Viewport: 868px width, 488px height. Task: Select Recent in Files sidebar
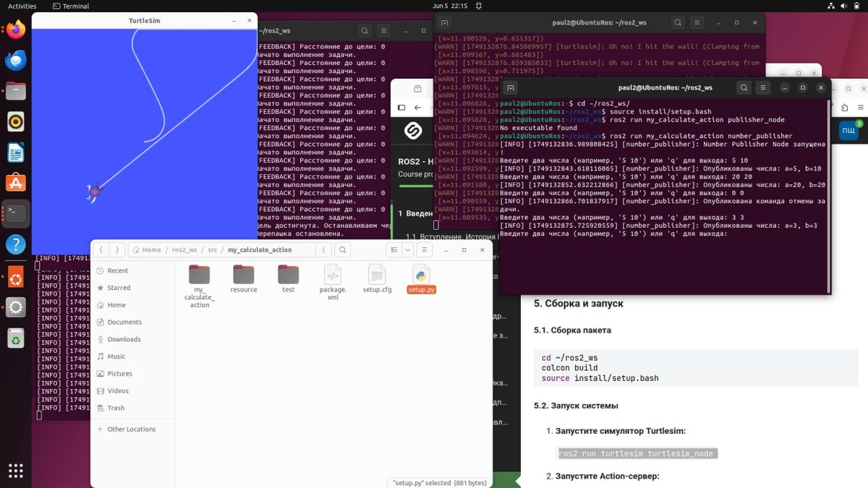[x=133, y=270]
